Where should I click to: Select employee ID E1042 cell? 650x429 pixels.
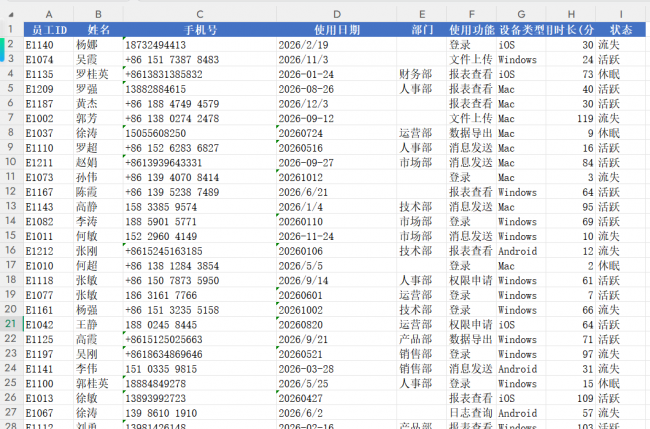pyautogui.click(x=49, y=325)
